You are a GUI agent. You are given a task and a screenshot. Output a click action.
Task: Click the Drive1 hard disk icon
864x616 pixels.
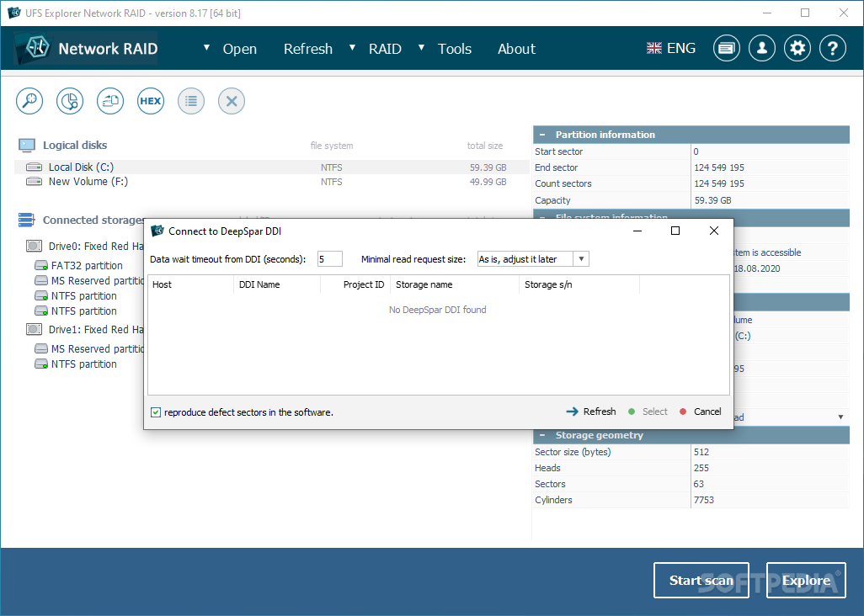[35, 329]
